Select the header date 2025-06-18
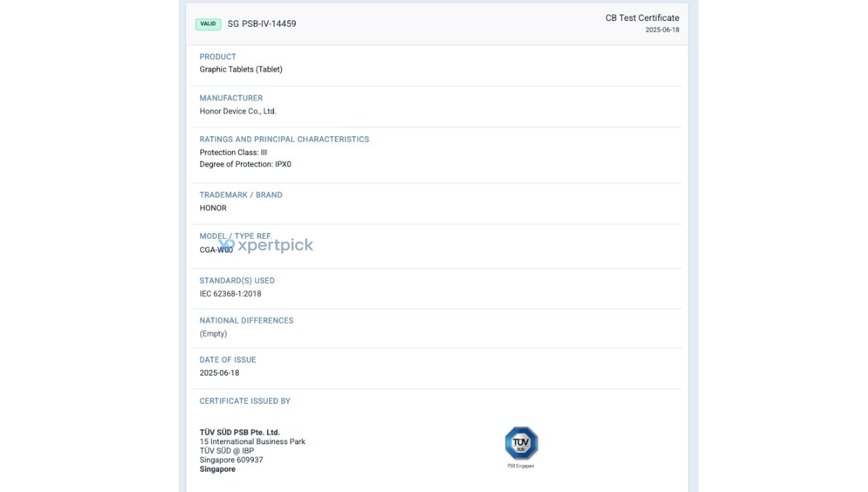This screenshot has height=492, width=868. click(663, 30)
